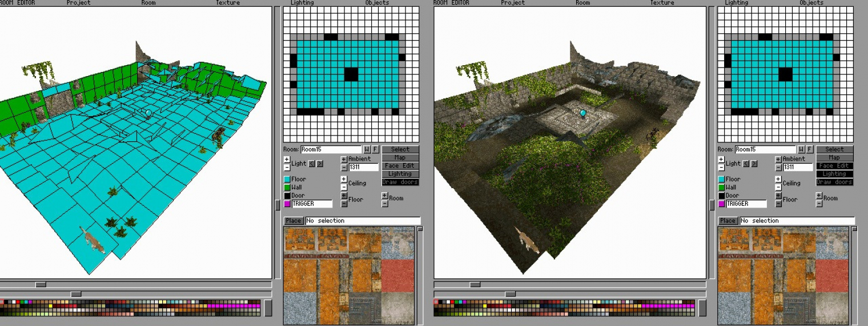Raise Ceiling with plus in the left editor
Viewport: 868px width, 326px height.
pyautogui.click(x=344, y=179)
